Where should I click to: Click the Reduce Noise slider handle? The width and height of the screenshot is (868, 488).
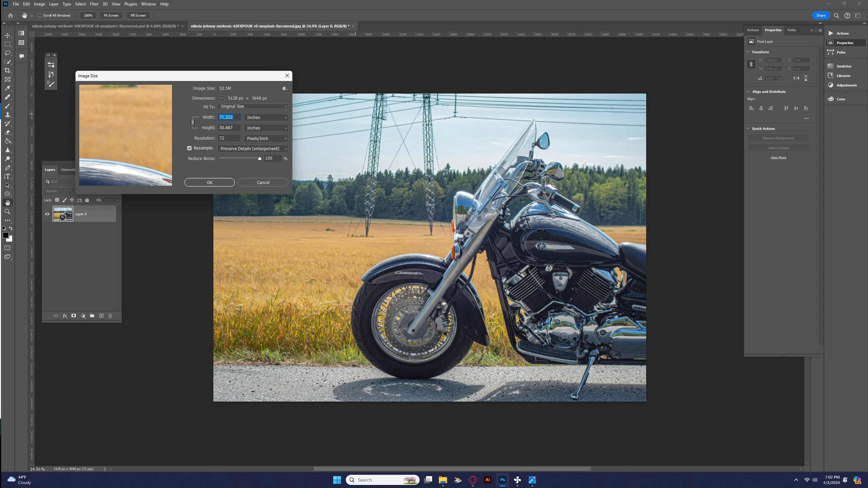pos(260,158)
